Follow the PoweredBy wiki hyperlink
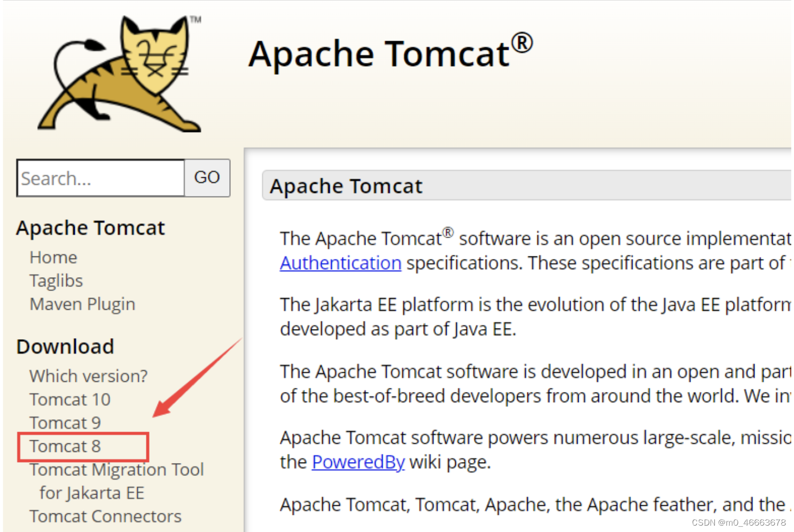 click(x=358, y=462)
